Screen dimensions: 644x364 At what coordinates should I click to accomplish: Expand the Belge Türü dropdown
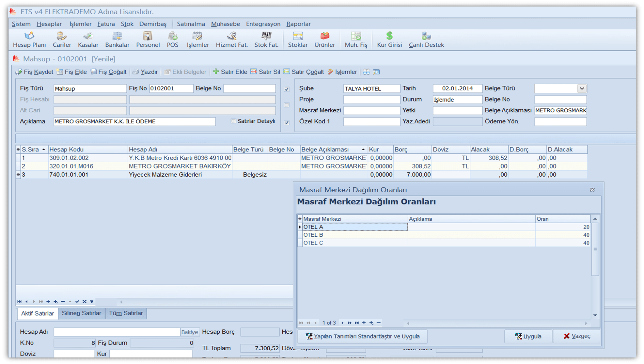582,88
